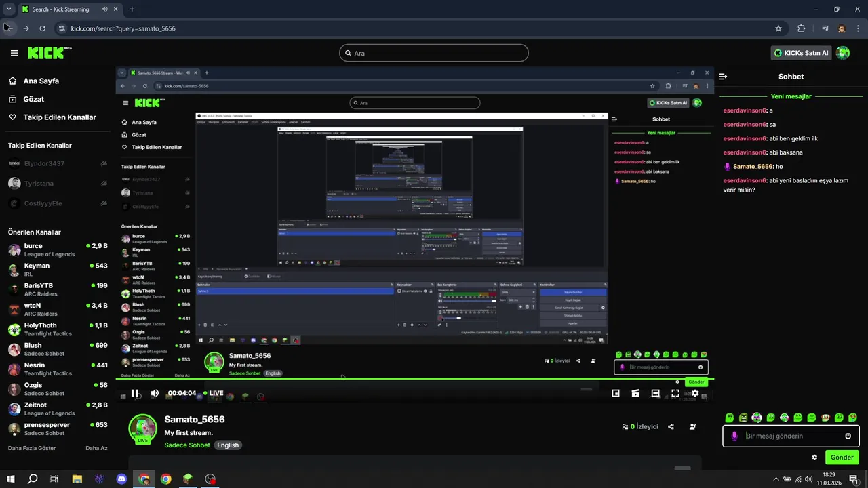
Task: Toggle notifications for Tyristana
Action: click(x=104, y=183)
